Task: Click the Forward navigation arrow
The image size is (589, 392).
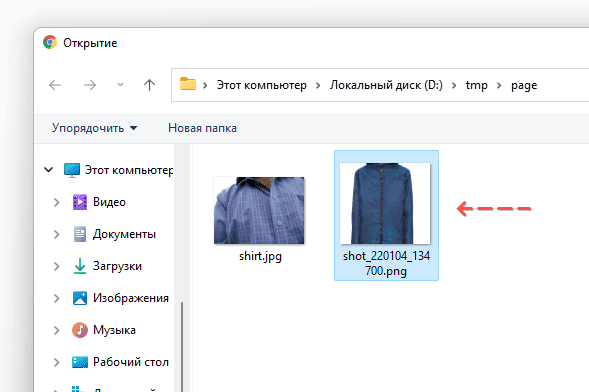Action: coord(90,85)
